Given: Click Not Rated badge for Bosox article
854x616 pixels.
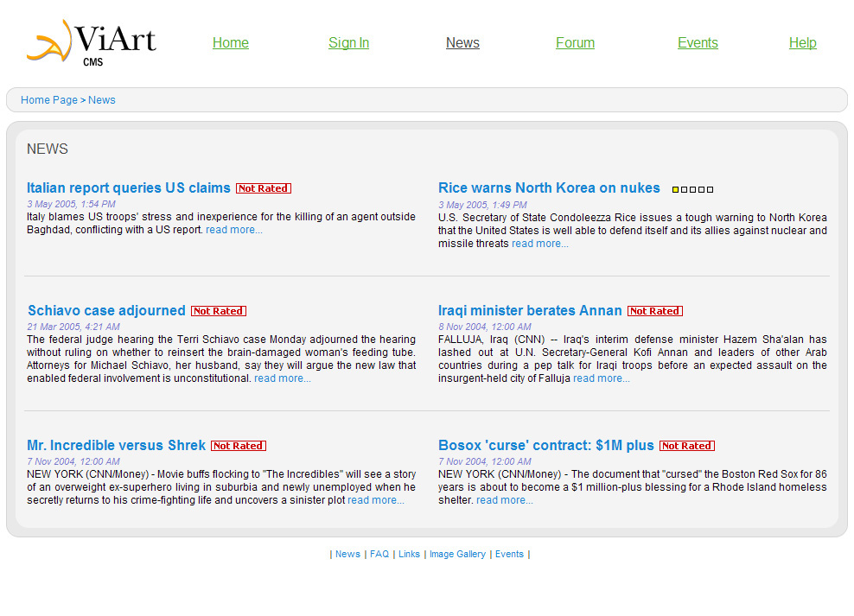Looking at the screenshot, I should pyautogui.click(x=687, y=446).
